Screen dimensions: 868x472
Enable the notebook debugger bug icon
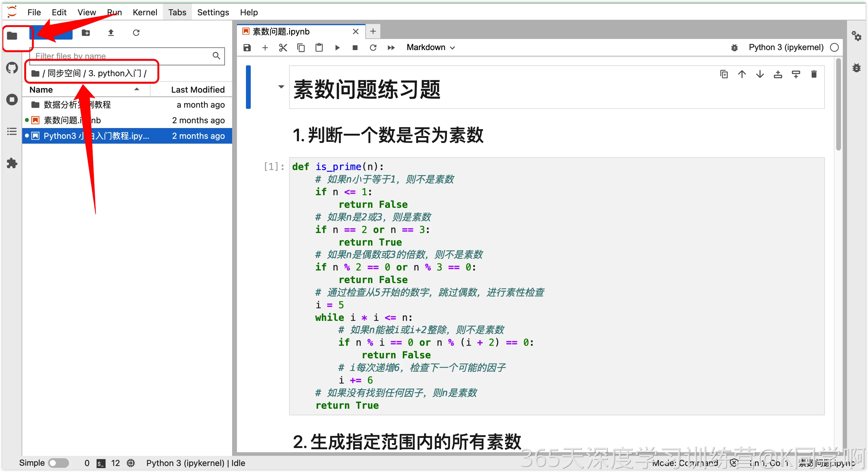734,47
